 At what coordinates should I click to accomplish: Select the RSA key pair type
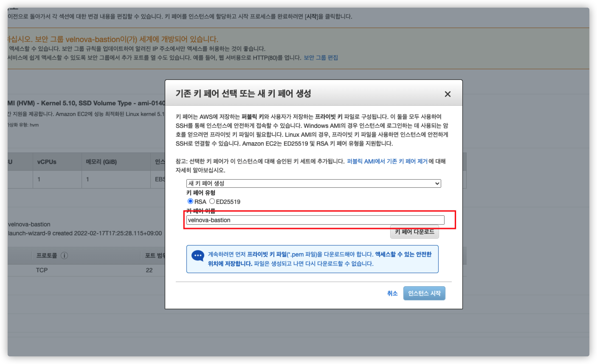point(190,201)
